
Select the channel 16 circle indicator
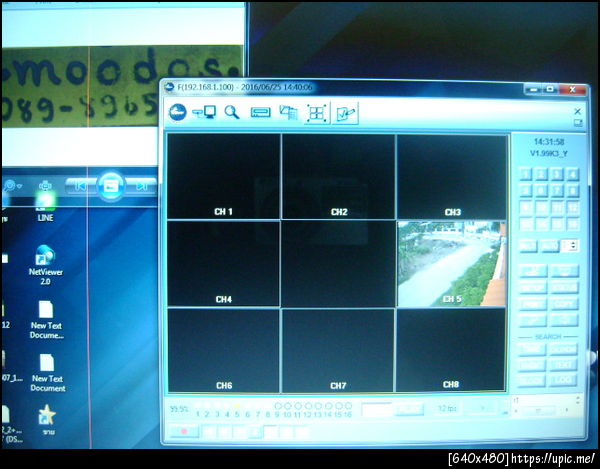tap(348, 405)
